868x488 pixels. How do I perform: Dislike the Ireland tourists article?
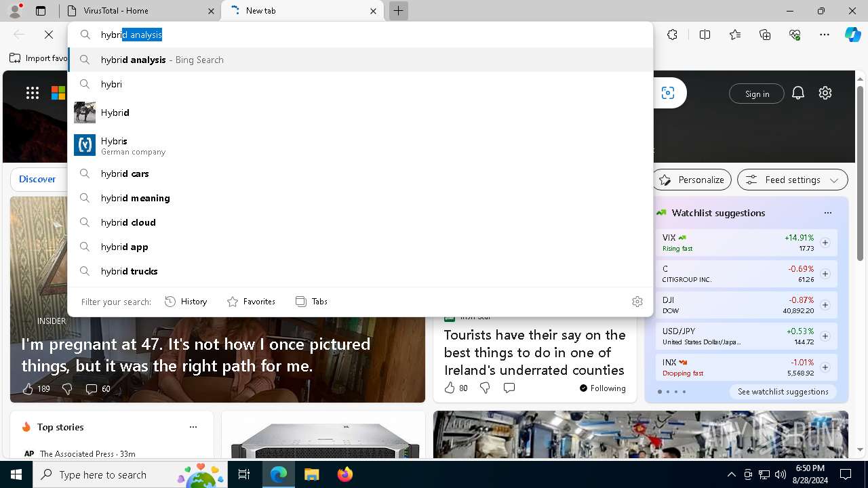tap(485, 388)
